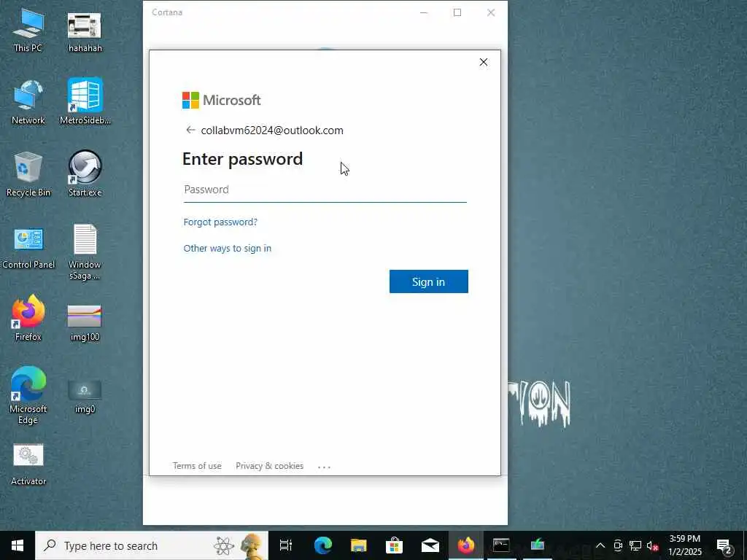The image size is (747, 560).
Task: Select the hahahah desktop icon
Action: [85, 32]
